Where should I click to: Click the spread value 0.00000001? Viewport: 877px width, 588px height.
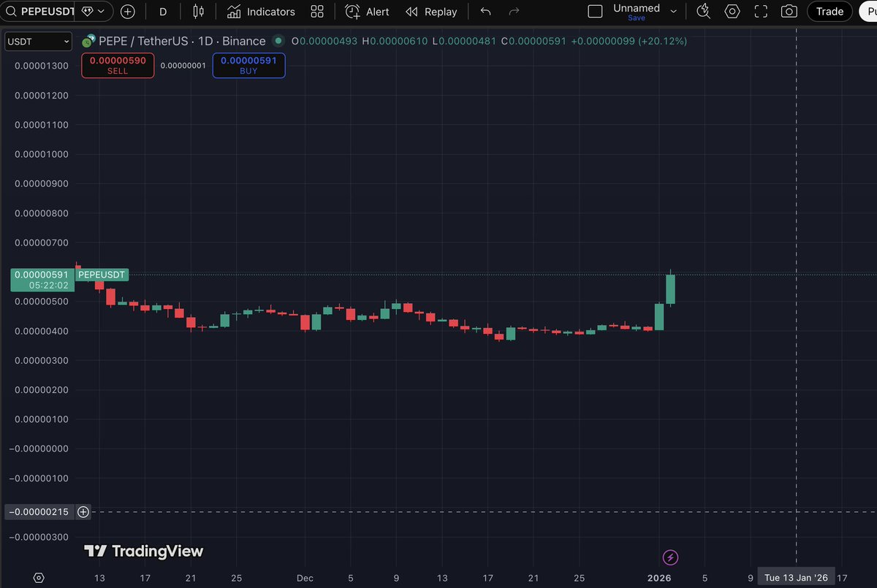(x=183, y=65)
